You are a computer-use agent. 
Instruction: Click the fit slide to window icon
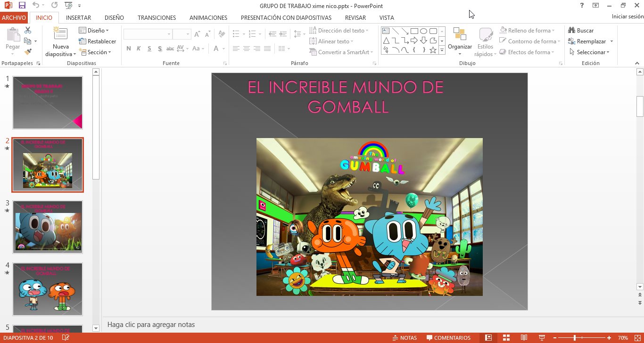point(638,338)
